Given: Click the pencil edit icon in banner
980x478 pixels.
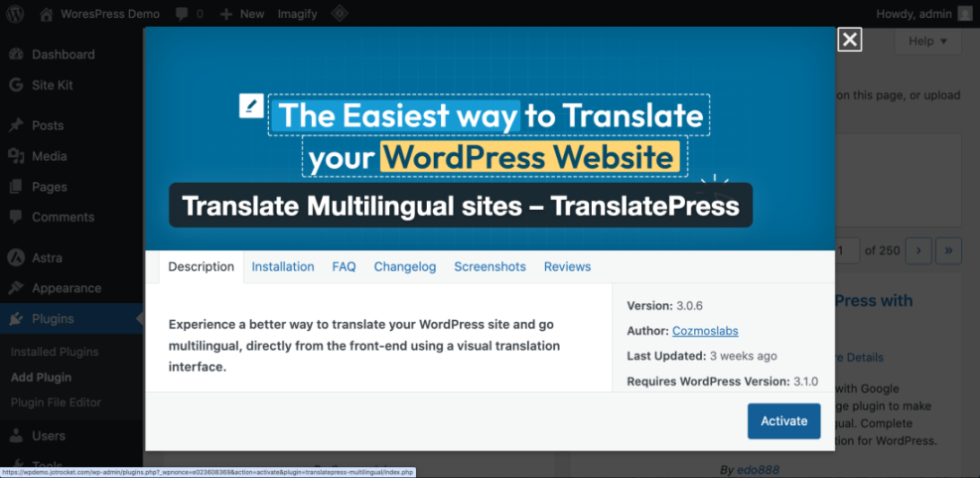Looking at the screenshot, I should pos(251,105).
